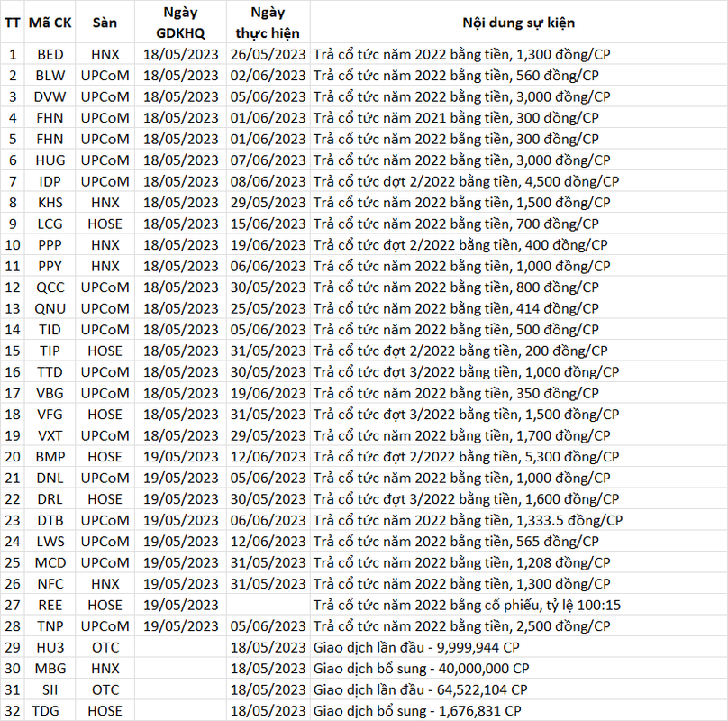Image resolution: width=728 pixels, height=721 pixels.
Task: Select the BED stock code cell
Action: pos(50,54)
